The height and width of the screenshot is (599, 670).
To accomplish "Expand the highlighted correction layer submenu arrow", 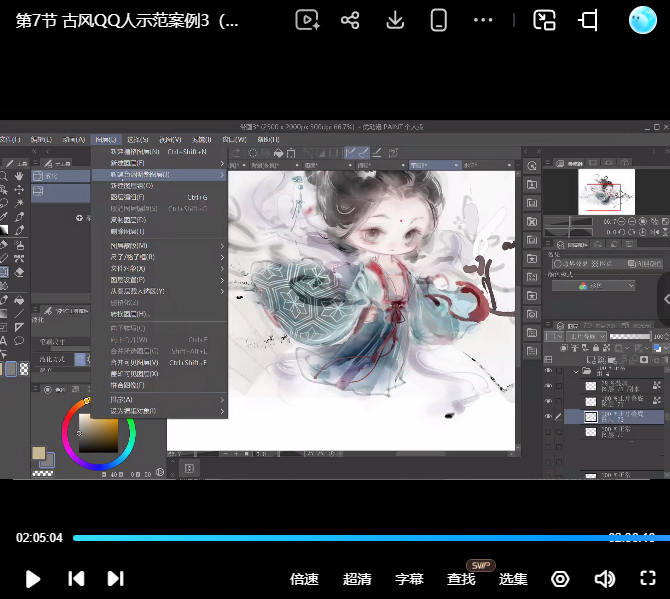I will point(222,175).
